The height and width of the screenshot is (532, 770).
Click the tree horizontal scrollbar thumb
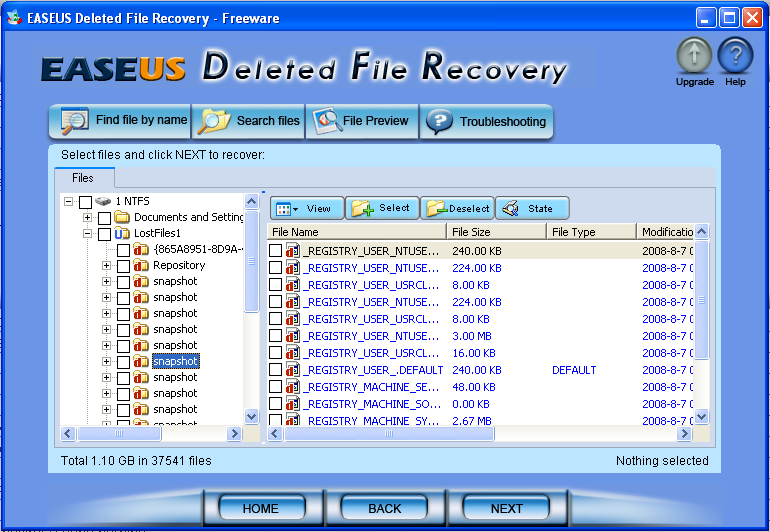tap(119, 433)
